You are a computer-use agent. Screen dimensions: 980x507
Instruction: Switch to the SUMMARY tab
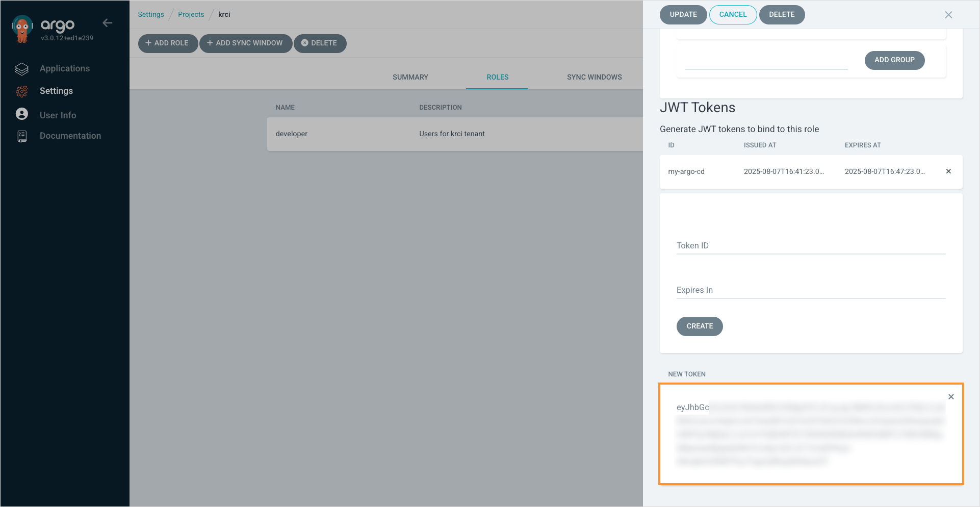(410, 77)
